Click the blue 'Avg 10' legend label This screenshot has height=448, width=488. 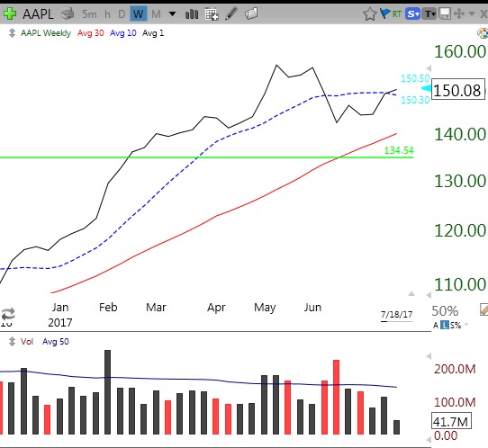click(123, 33)
